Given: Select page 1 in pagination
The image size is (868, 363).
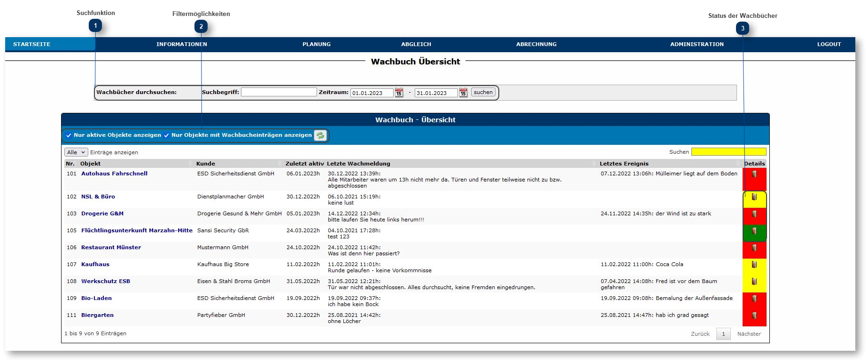Looking at the screenshot, I should [723, 334].
